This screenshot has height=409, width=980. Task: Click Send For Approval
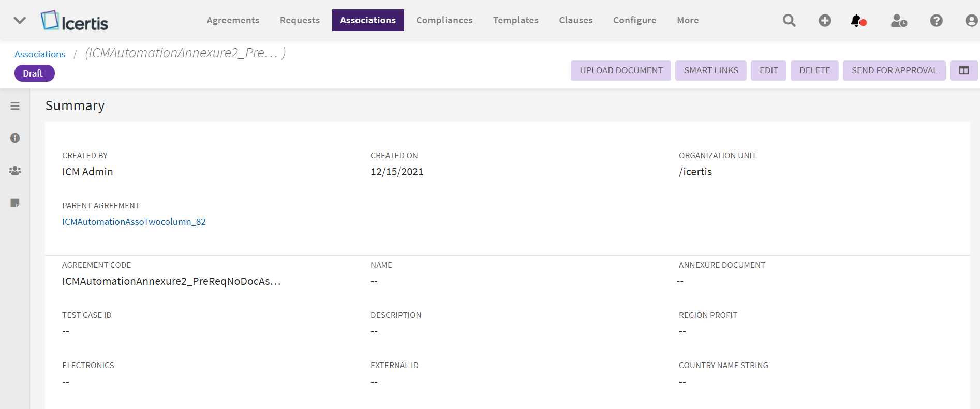[894, 71]
